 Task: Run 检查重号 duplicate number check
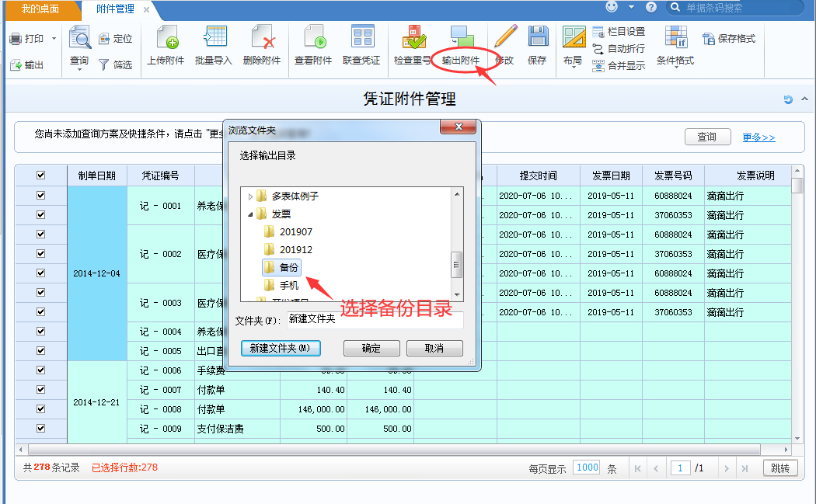tap(413, 38)
